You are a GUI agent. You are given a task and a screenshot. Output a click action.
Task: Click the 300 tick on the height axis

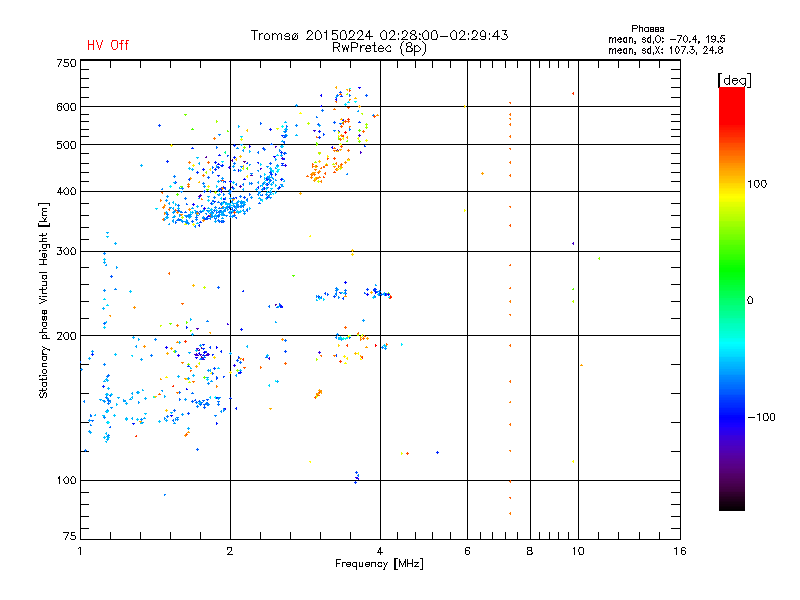66,251
